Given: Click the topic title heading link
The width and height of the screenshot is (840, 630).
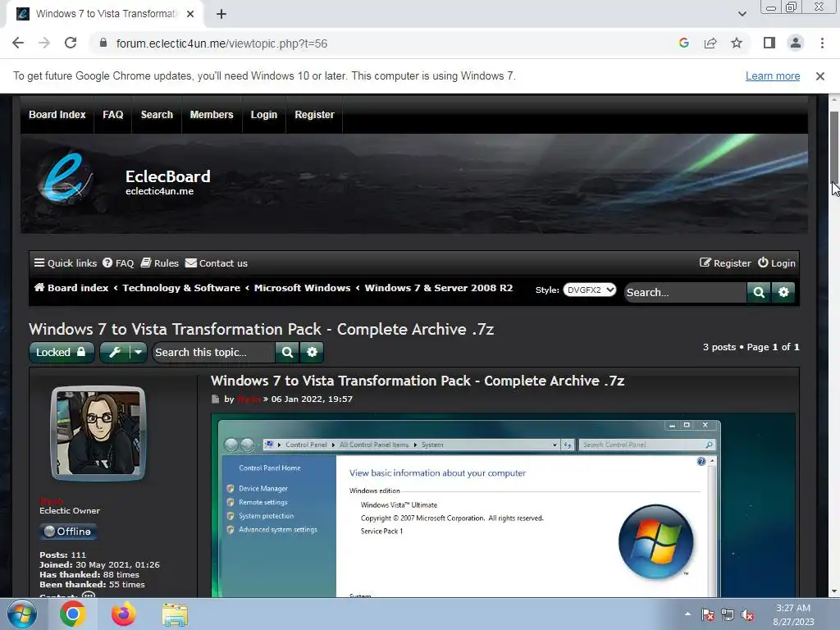Looking at the screenshot, I should click(262, 329).
